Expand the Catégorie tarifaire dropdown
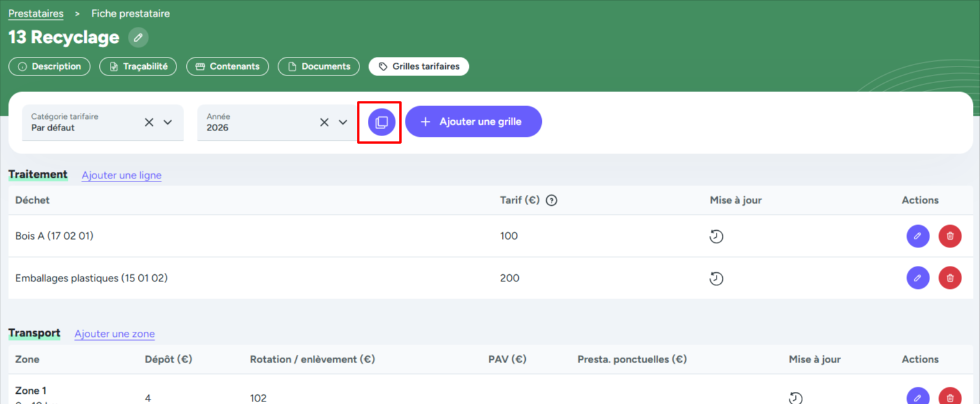The image size is (980, 404). coord(168,122)
